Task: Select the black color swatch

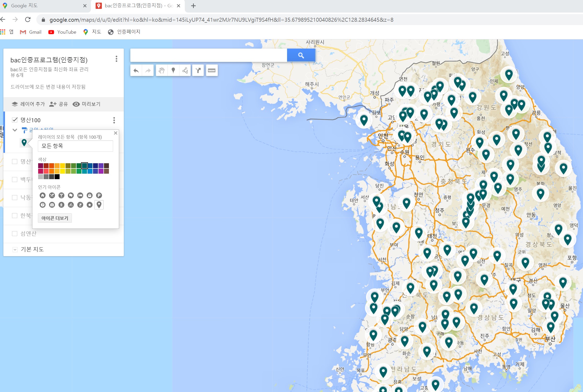Action: point(57,177)
